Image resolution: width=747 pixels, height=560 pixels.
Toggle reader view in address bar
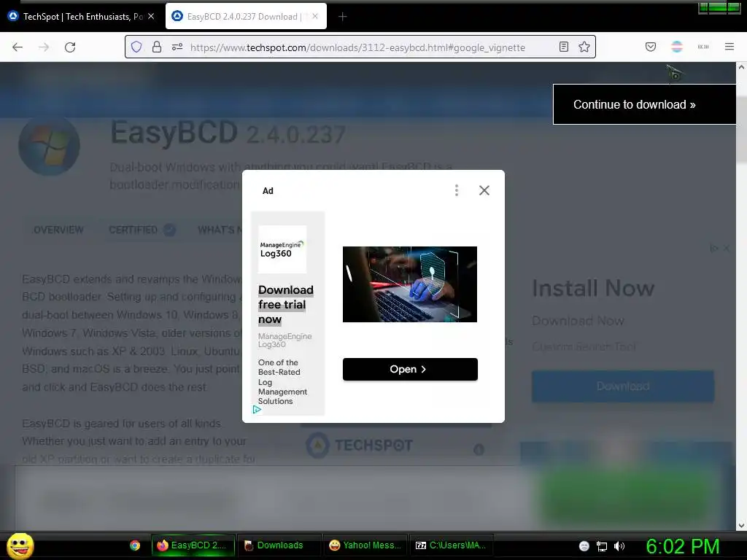pos(564,47)
